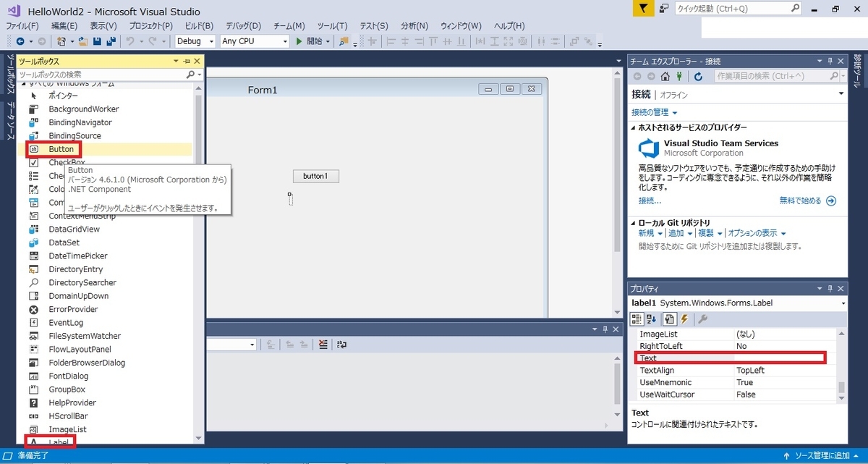Open the デバッグ(D) menu

(x=244, y=25)
